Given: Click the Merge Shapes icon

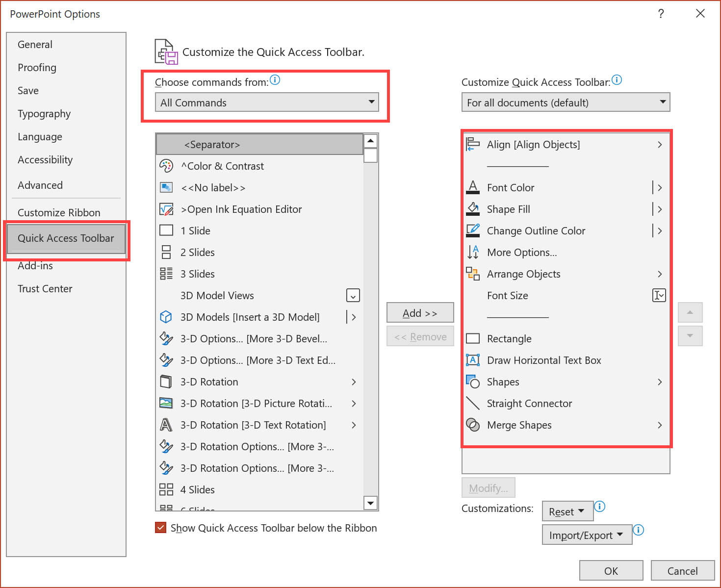Looking at the screenshot, I should click(x=473, y=425).
